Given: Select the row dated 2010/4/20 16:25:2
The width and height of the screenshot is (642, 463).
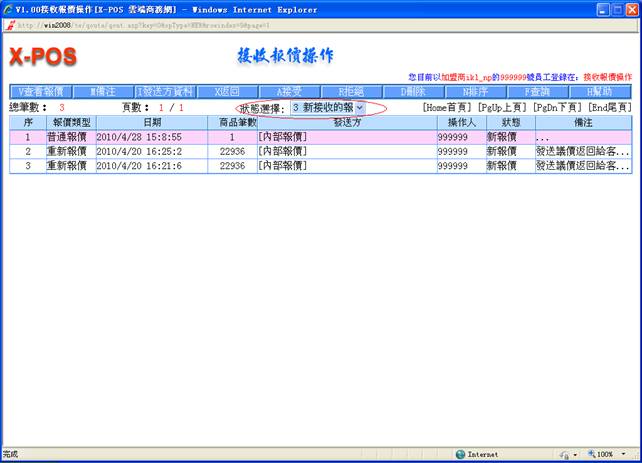Looking at the screenshot, I should (139, 151).
